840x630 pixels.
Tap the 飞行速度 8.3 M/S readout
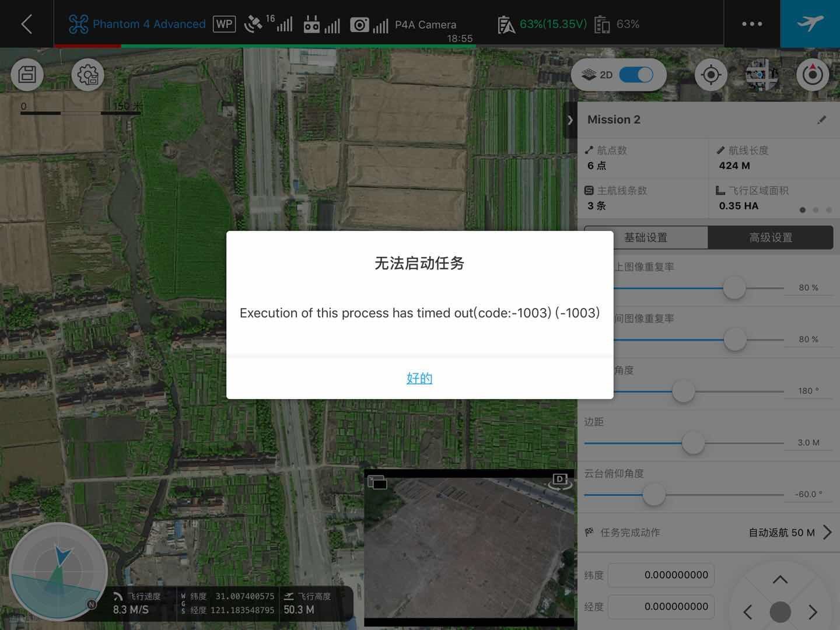tap(136, 603)
